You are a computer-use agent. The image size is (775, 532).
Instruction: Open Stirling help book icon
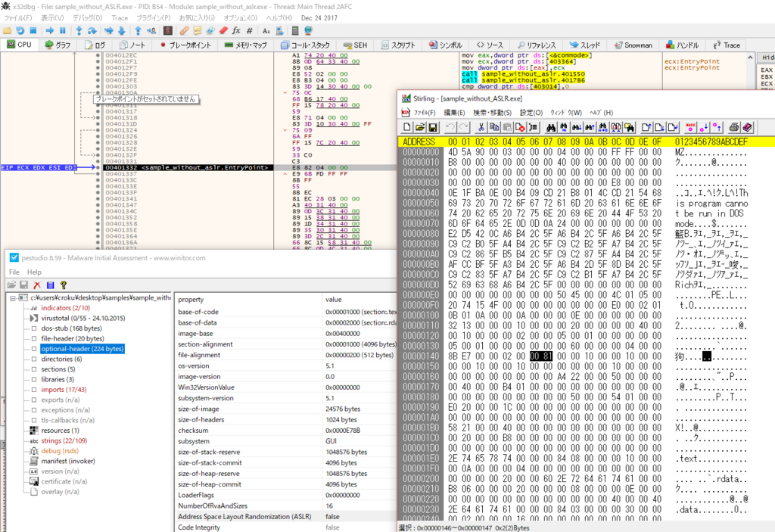tap(747, 128)
